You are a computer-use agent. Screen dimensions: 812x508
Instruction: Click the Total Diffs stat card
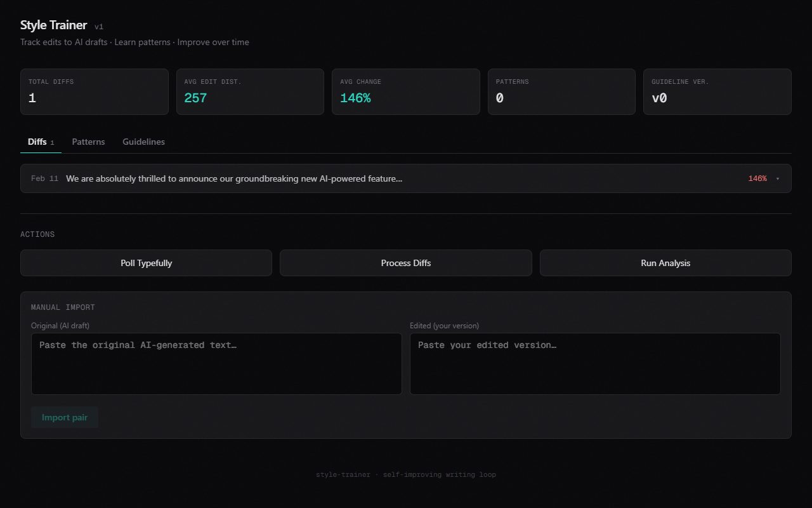coord(95,91)
